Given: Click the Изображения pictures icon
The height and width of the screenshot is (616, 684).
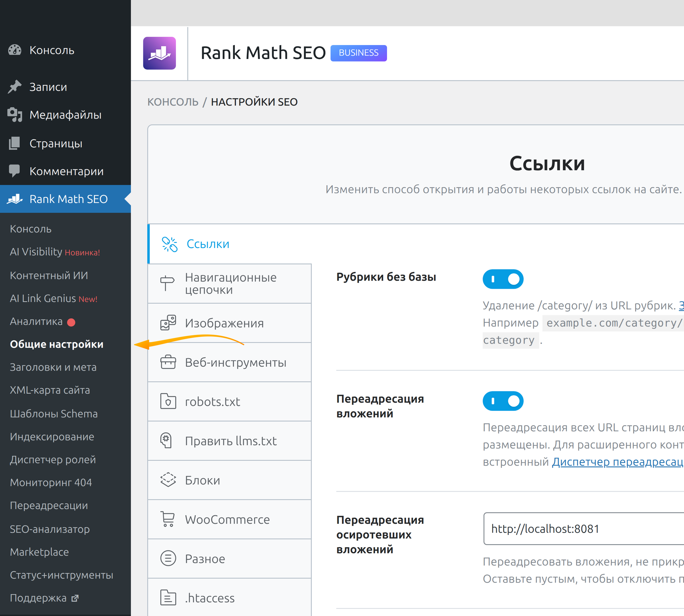Looking at the screenshot, I should pos(168,323).
